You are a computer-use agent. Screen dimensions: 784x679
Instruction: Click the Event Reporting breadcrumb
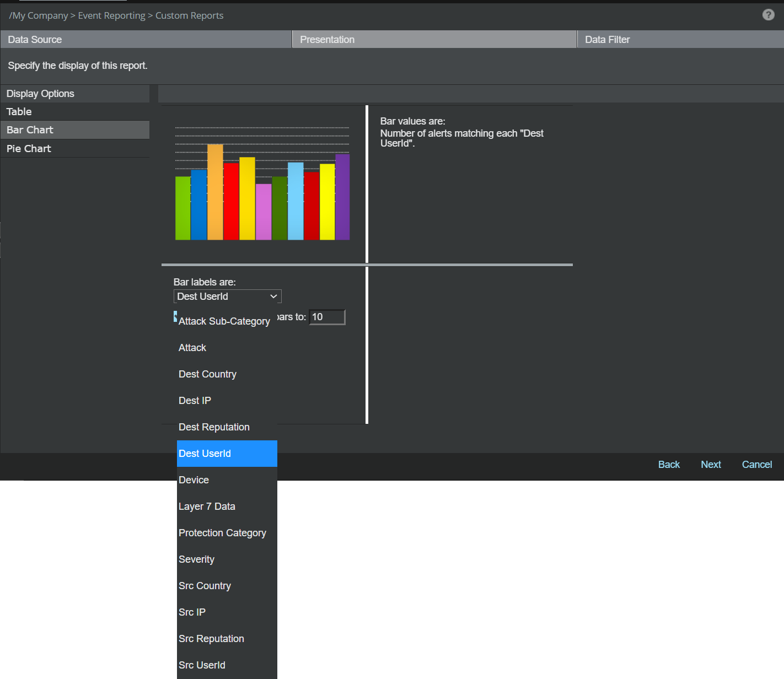tap(111, 15)
